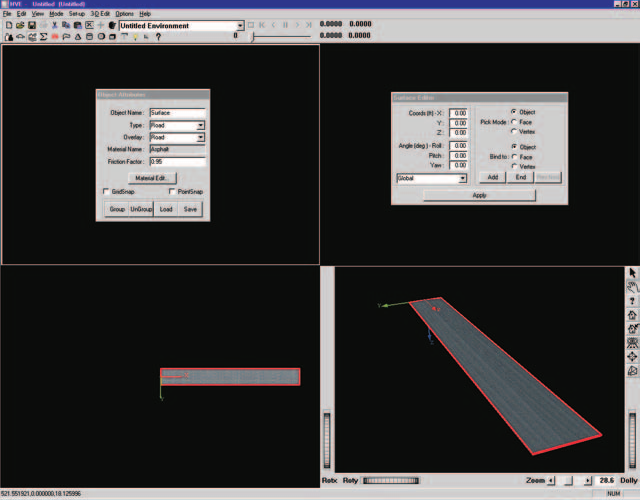Screen dimensions: 640x500
Task: Select Pick Mode Object radio button
Action: (514, 112)
